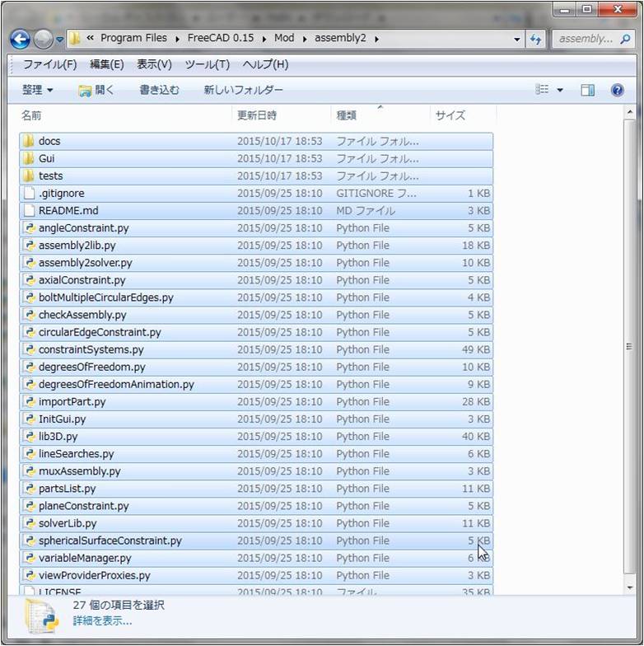Select the file name muxAssembly.py
The height and width of the screenshot is (646, 644).
tap(79, 471)
